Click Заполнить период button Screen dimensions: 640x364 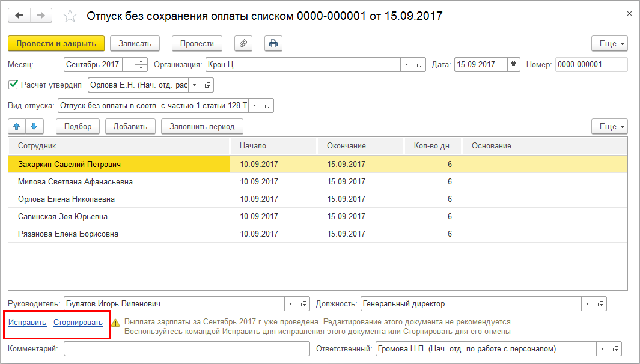coord(202,126)
